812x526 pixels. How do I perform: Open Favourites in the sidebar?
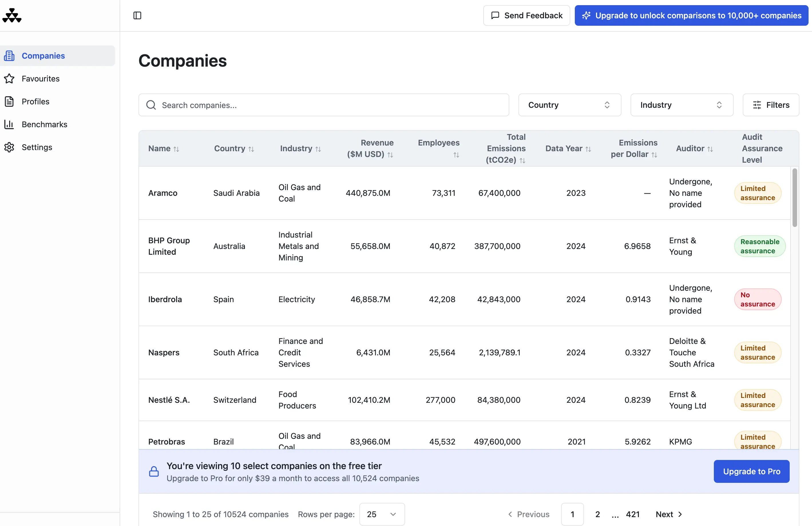tap(41, 79)
